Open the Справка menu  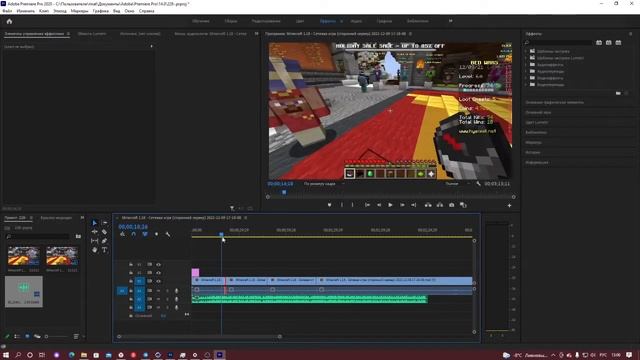(147, 11)
